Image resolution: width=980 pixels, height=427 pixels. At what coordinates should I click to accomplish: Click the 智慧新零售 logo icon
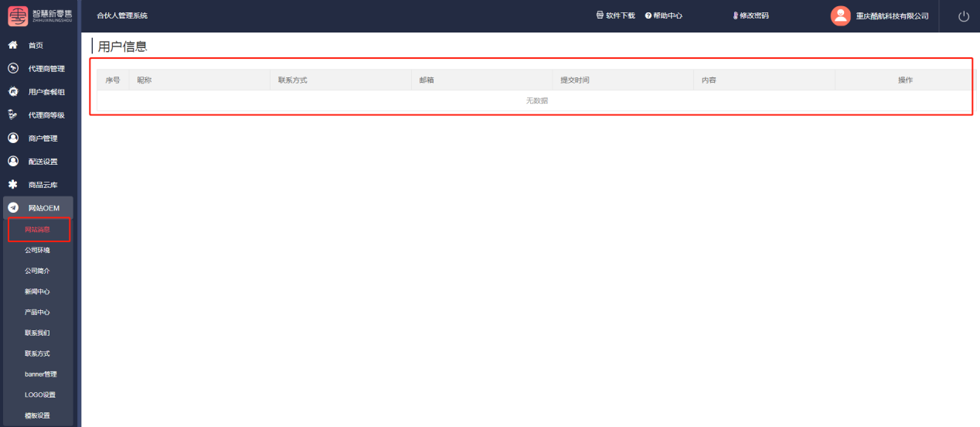coord(18,15)
